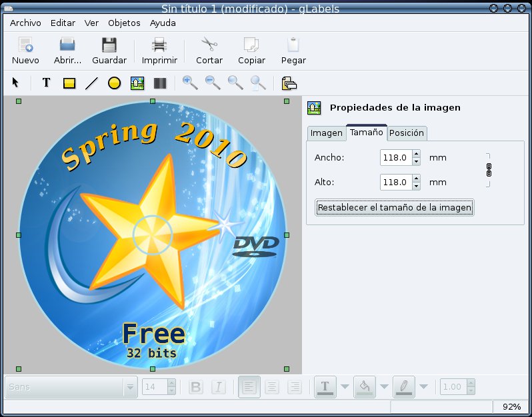The image size is (532, 417).
Task: Click the bottom-right selection handle on canvas
Action: [x=287, y=369]
